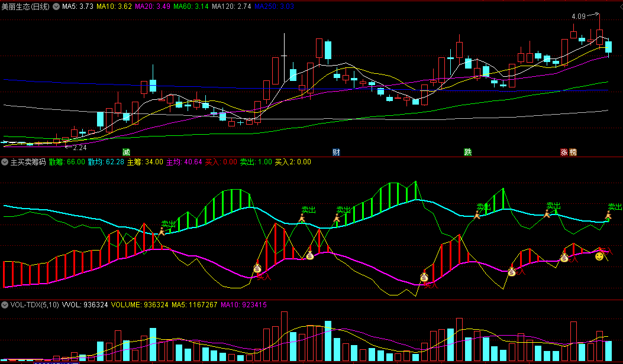The width and height of the screenshot is (623, 364).
Task: Select the MA120: 2.74 label
Action: tap(231, 6)
